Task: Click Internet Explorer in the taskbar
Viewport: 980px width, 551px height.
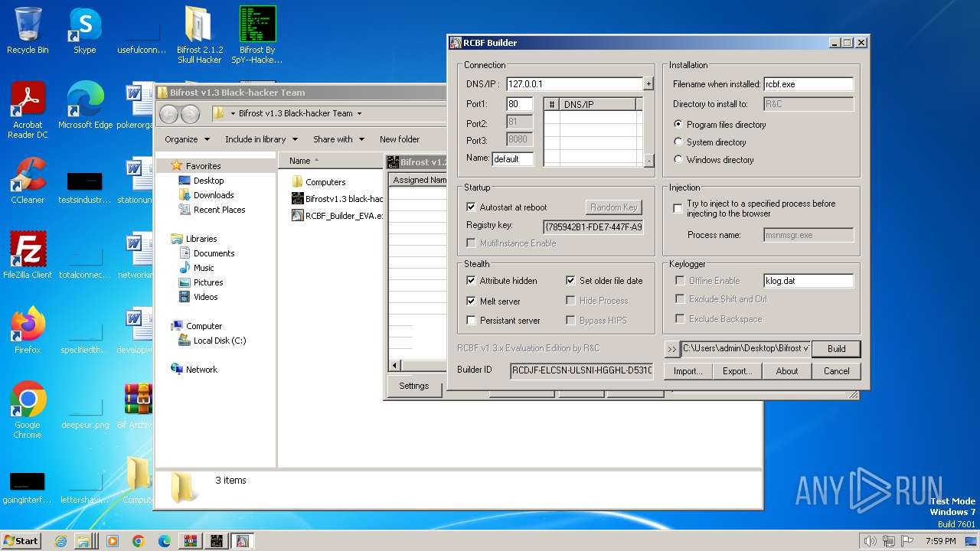Action: (61, 541)
